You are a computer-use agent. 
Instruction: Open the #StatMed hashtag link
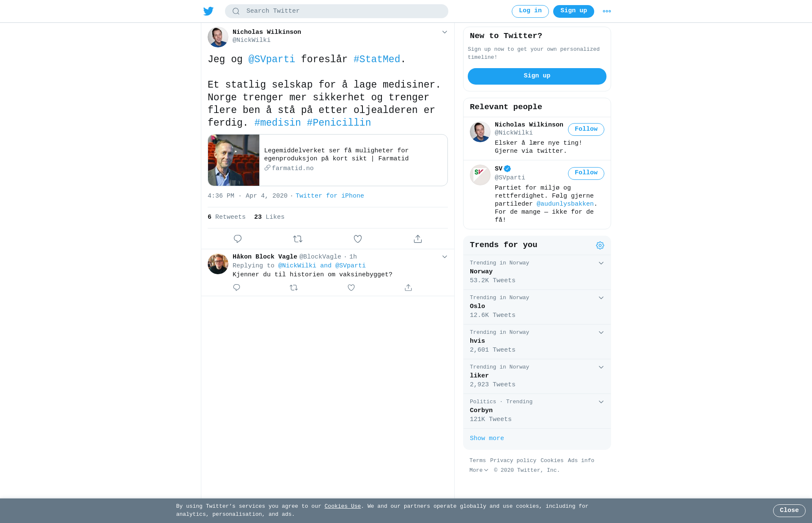pos(377,60)
